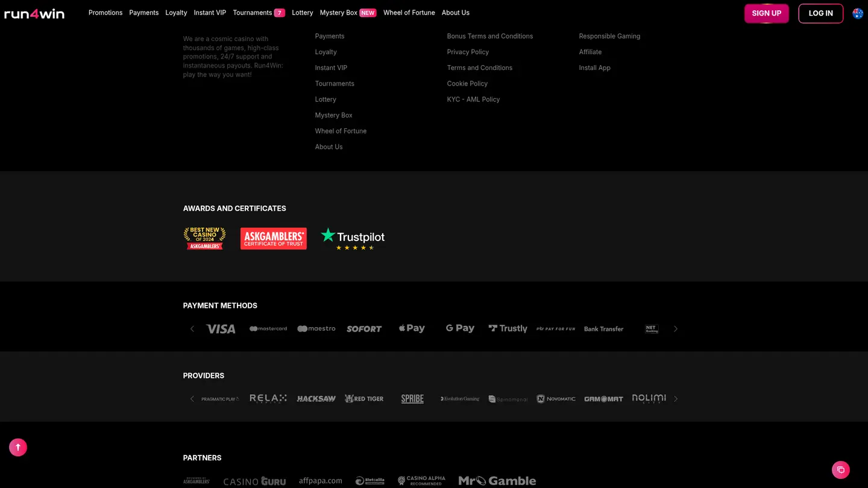This screenshot has height=488, width=868.
Task: Click the pink scroll-to-top arrow button
Action: click(18, 447)
